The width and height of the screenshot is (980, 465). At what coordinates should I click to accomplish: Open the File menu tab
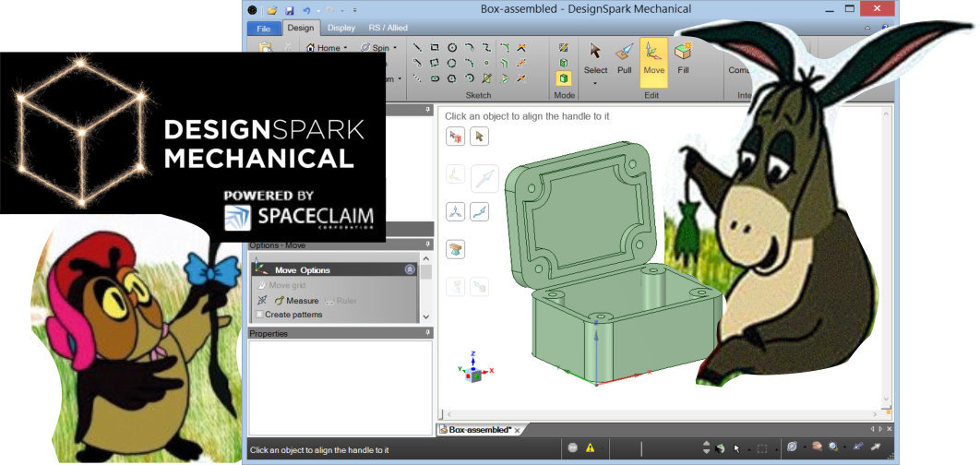point(264,28)
